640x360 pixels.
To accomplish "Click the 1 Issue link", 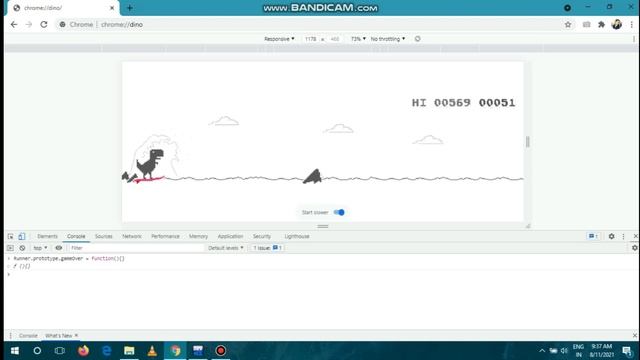I will 267,248.
